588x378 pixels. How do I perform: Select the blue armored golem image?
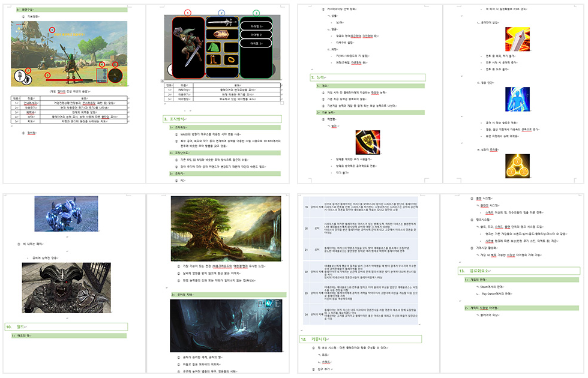click(67, 214)
